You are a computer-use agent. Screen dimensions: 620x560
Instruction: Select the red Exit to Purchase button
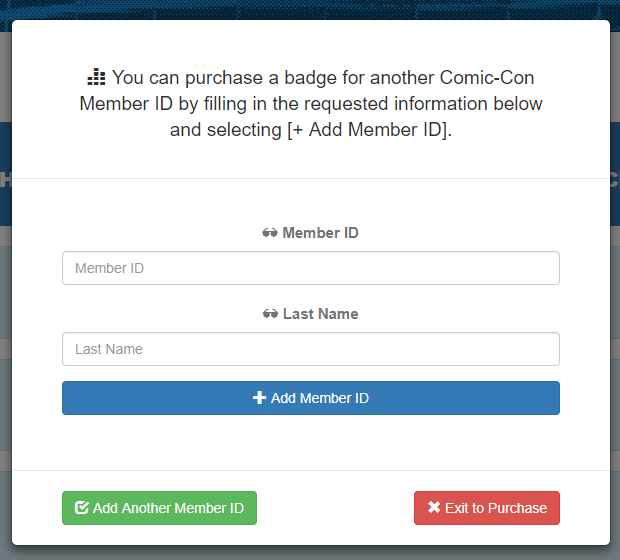coord(487,508)
